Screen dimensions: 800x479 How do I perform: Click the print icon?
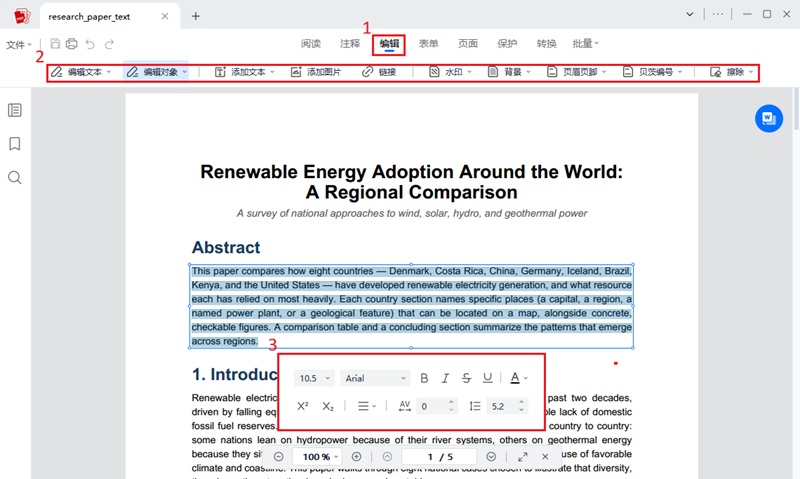[x=72, y=44]
